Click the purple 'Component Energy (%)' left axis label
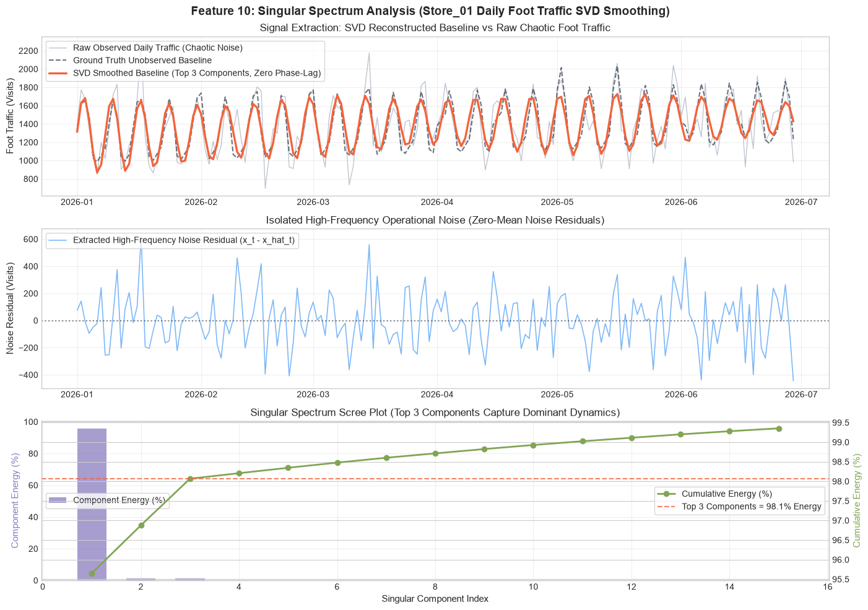This screenshot has height=610, width=868. pos(16,501)
